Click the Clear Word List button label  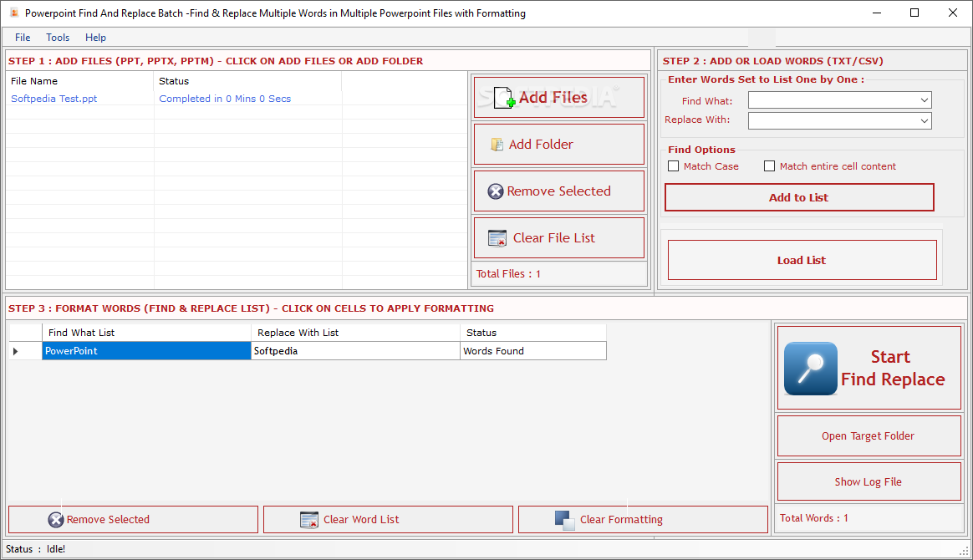tap(361, 520)
